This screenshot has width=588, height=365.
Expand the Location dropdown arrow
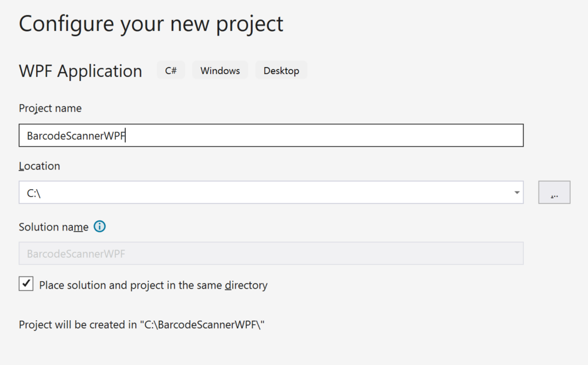(516, 192)
